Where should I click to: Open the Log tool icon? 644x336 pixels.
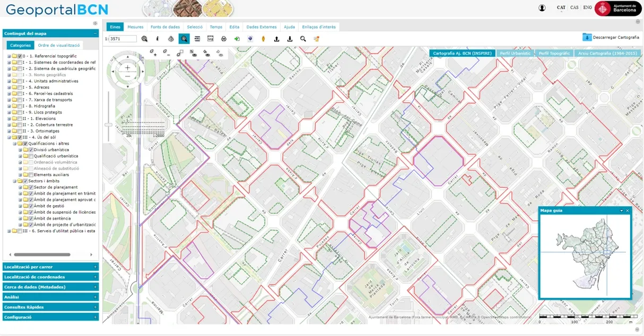tap(210, 39)
